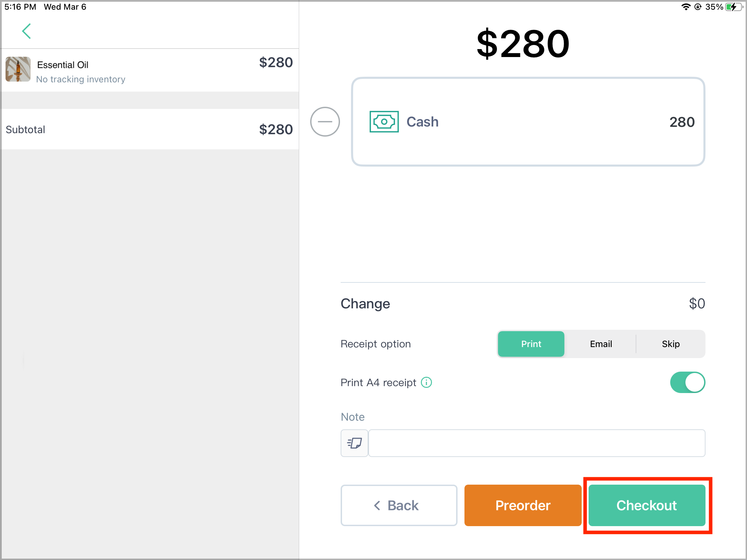
Task: Tap the Essential Oil product thumbnail
Action: tap(18, 69)
